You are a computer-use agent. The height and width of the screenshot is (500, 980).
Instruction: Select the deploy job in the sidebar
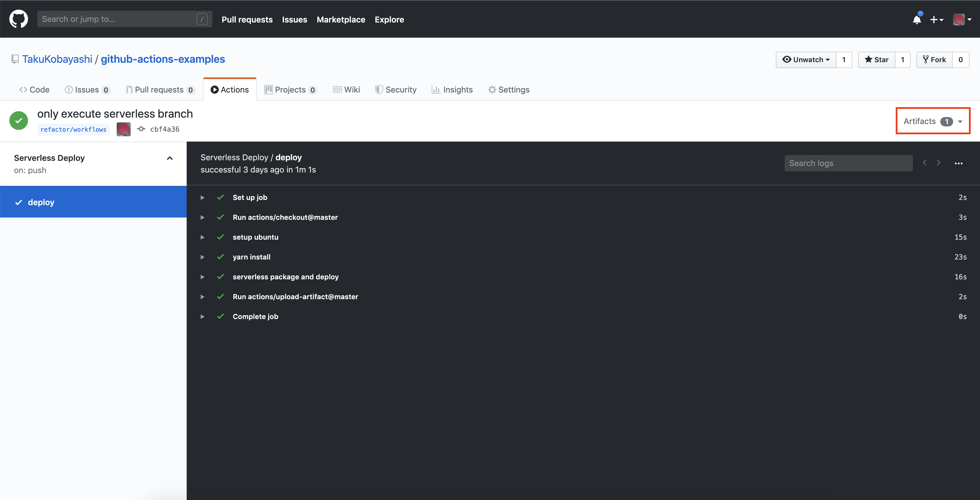[x=41, y=202]
